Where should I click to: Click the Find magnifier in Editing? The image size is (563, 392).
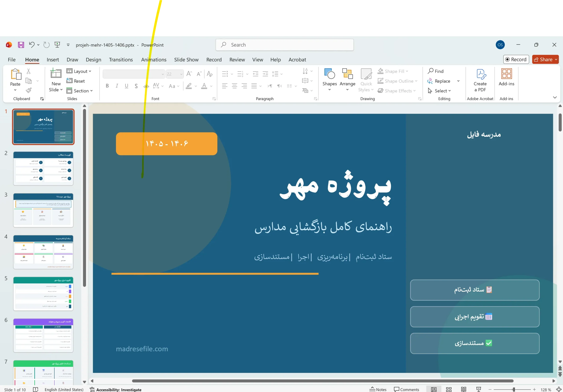(435, 71)
